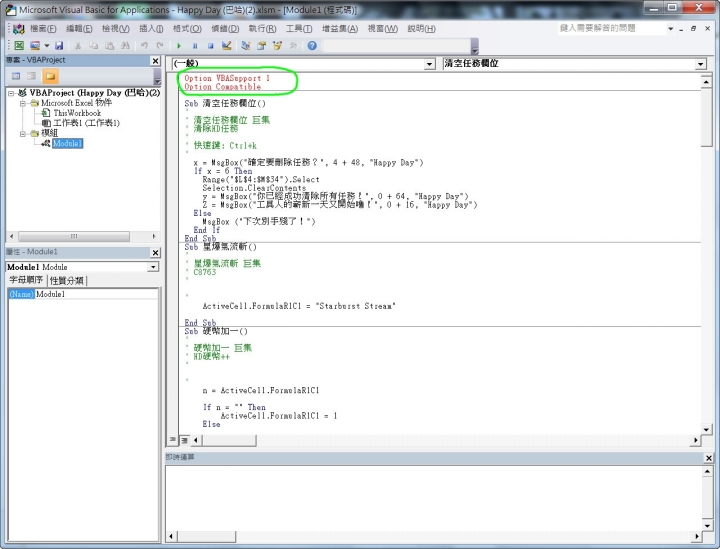
Task: Click the Save workbook icon
Action: pos(59,45)
